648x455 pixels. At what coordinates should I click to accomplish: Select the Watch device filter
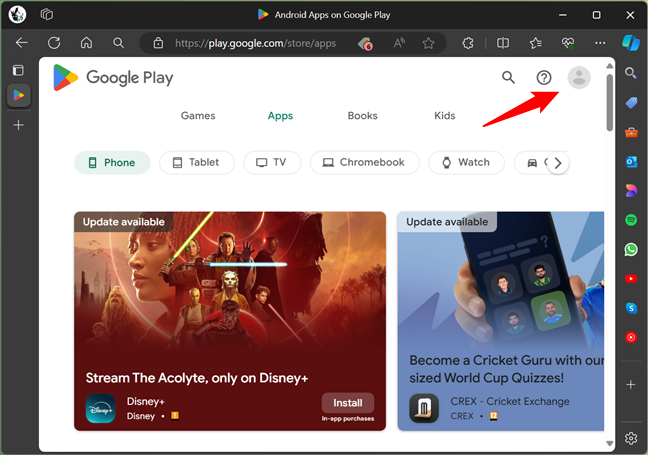coord(466,162)
